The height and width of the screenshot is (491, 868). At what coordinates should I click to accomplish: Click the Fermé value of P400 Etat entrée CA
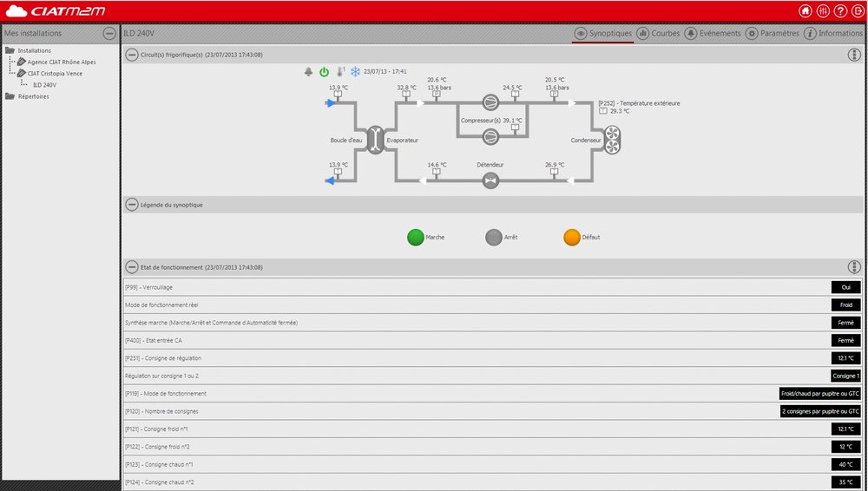pyautogui.click(x=845, y=340)
